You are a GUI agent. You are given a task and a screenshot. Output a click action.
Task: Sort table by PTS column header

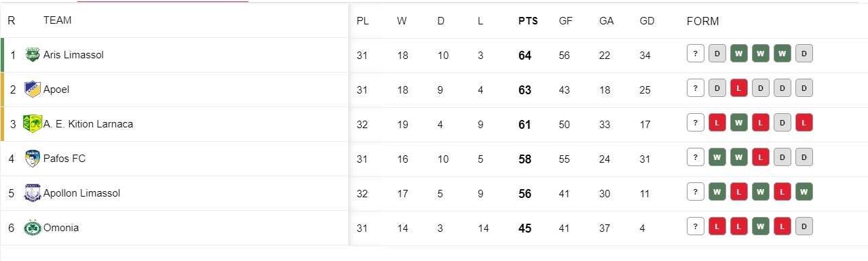pyautogui.click(x=528, y=21)
